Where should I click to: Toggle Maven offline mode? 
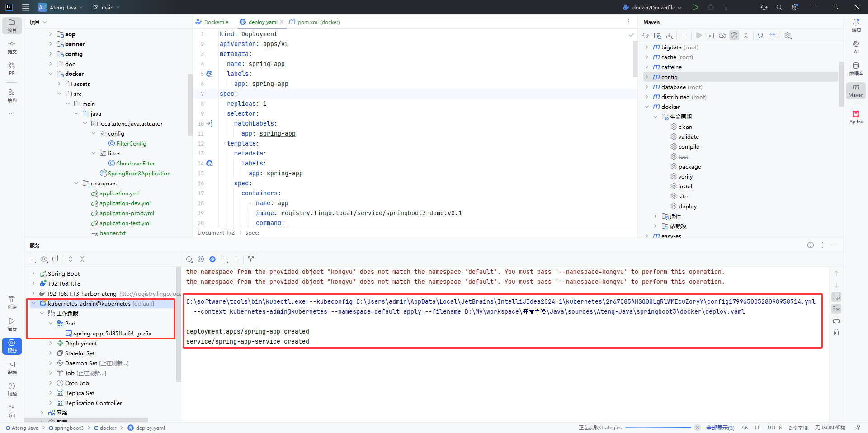click(x=722, y=35)
